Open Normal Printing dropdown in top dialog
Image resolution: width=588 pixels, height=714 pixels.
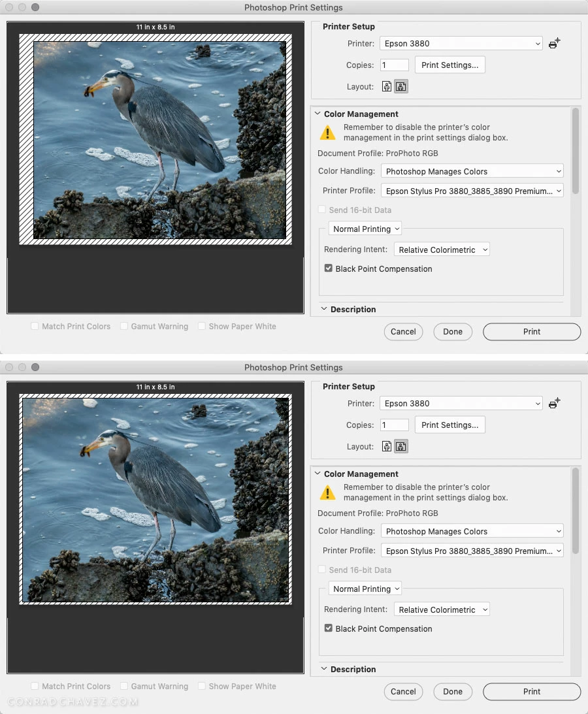(x=365, y=229)
